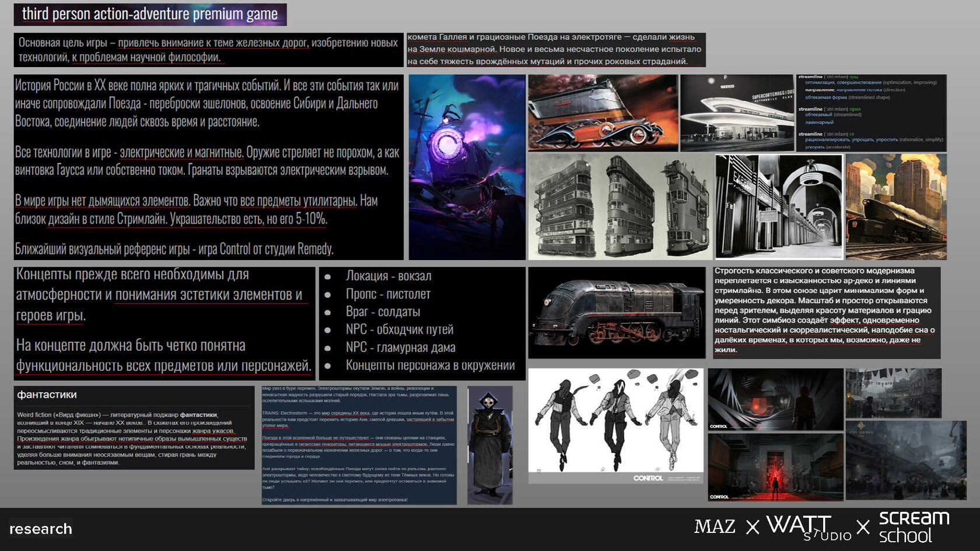Open the black-and-white arched corridor photo

[x=779, y=206]
